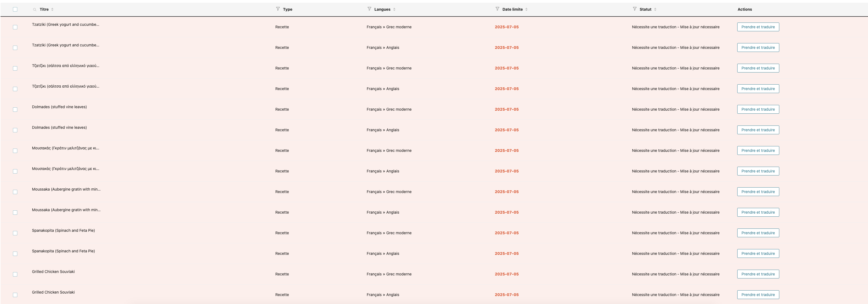Open the Tzatziki (Greek yogurt title in Grec moderne row
The height and width of the screenshot is (304, 868).
[65, 25]
